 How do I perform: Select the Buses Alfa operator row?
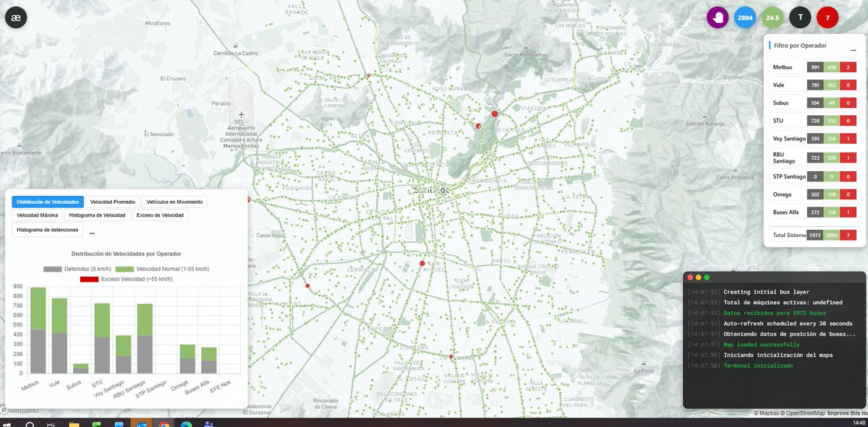point(814,212)
